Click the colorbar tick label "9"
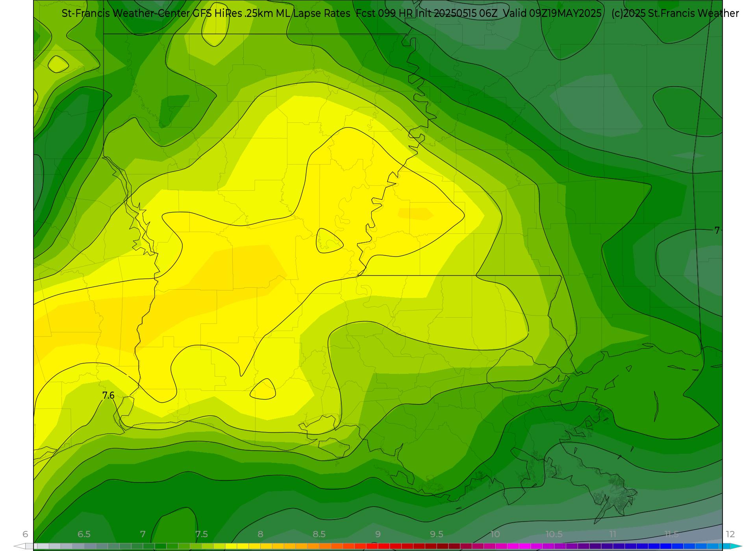 [378, 534]
